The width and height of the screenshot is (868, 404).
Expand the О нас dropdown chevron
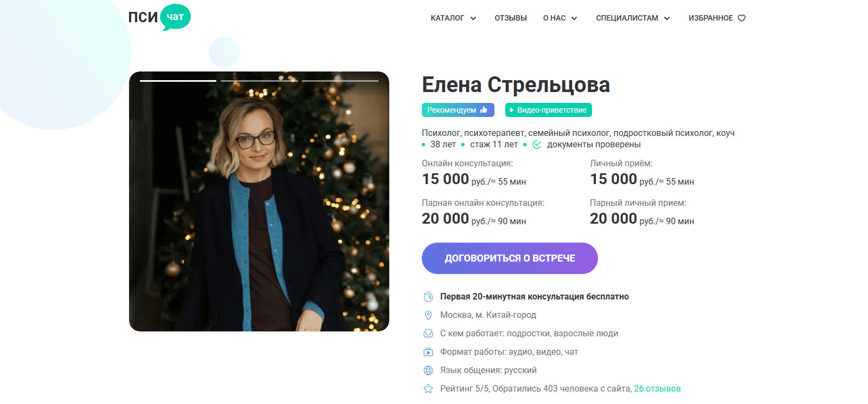pyautogui.click(x=574, y=18)
